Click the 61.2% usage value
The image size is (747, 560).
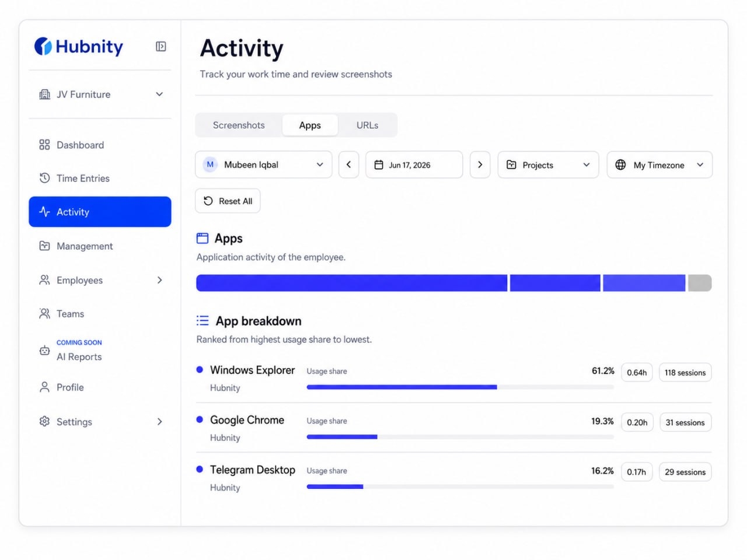pyautogui.click(x=603, y=371)
